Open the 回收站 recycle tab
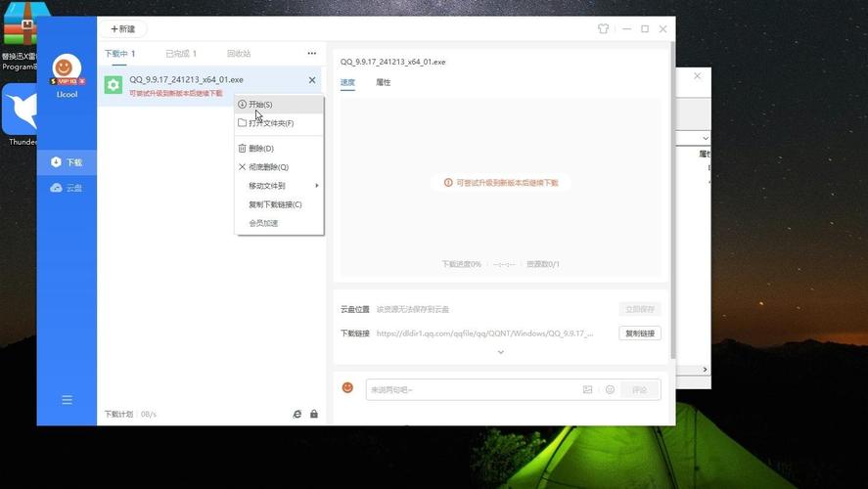Viewport: 868px width, 489px height. (239, 54)
